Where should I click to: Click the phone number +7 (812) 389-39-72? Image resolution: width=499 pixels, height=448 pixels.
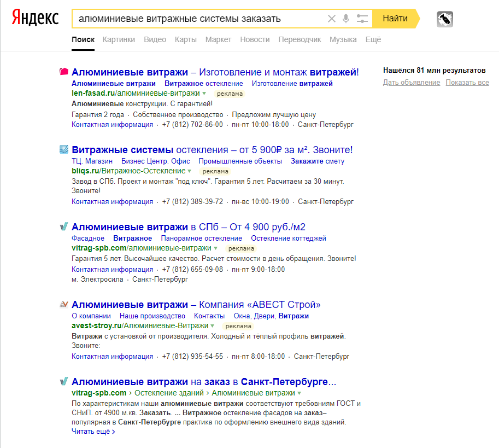click(192, 201)
